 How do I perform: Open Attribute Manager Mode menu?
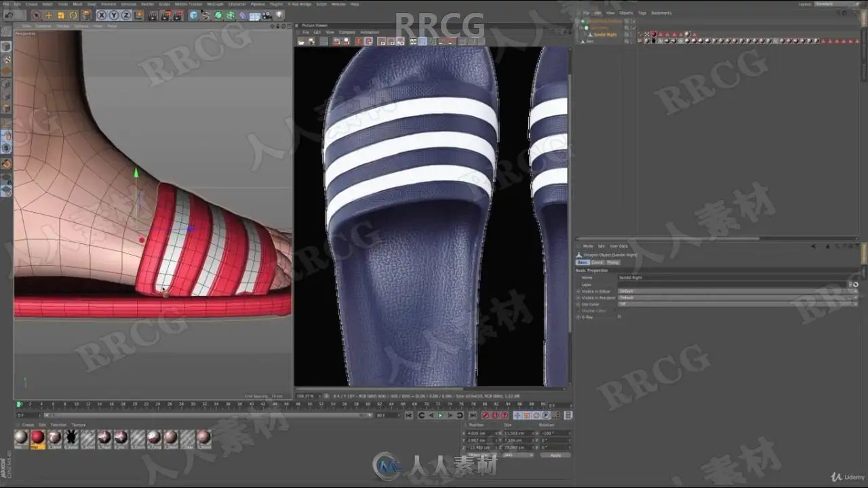[x=588, y=246]
